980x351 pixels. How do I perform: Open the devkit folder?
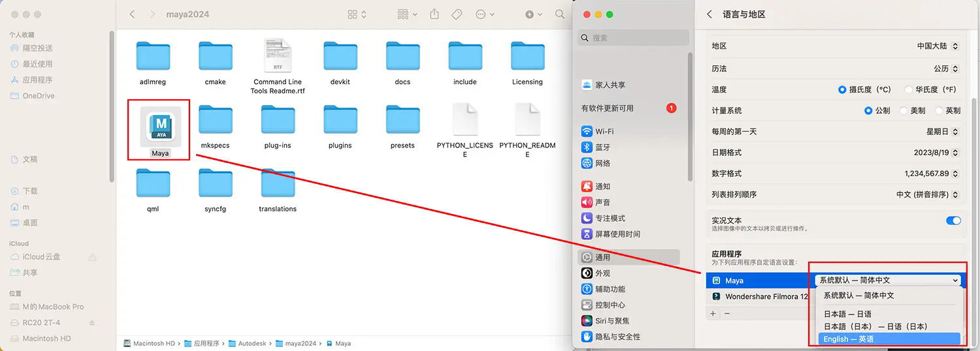(x=340, y=57)
